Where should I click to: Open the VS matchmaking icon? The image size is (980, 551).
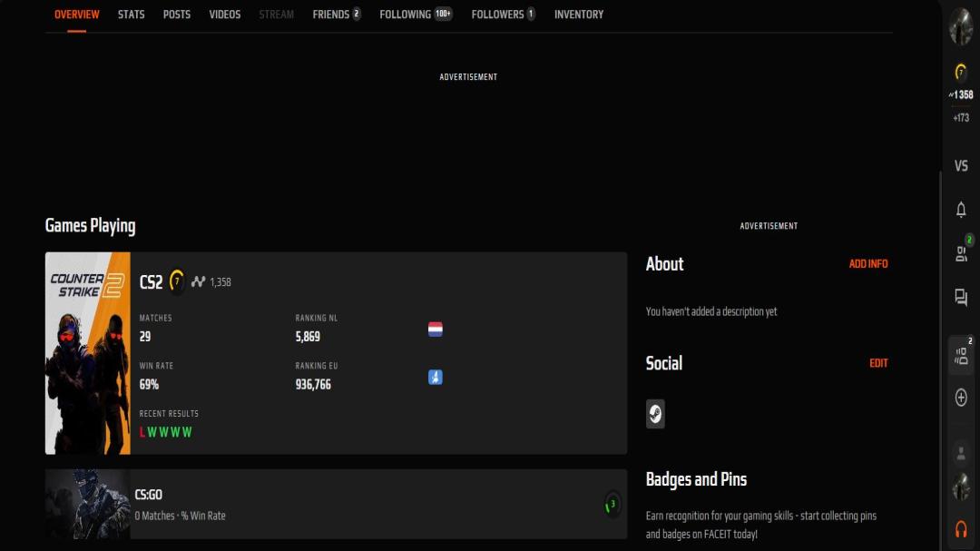961,166
